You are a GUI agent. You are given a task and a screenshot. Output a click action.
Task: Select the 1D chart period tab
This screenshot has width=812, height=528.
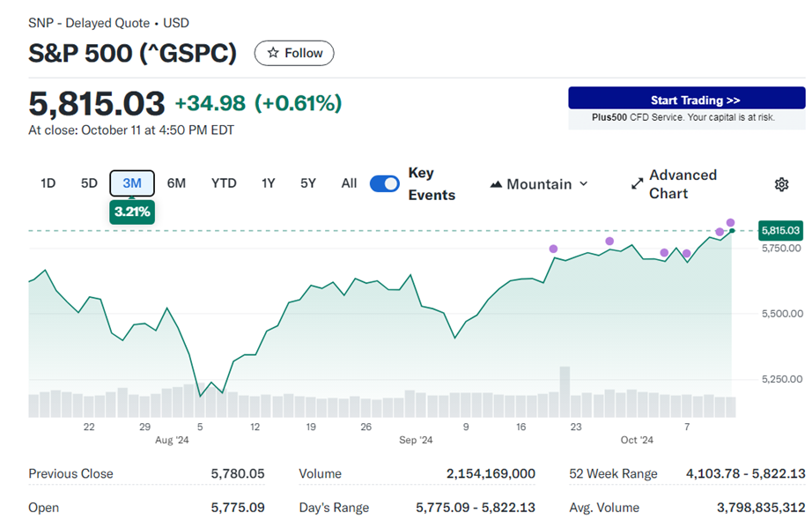pyautogui.click(x=48, y=182)
